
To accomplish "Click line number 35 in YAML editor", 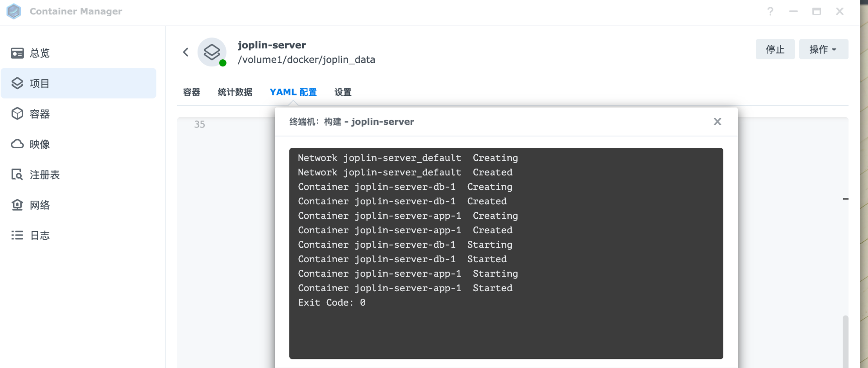I will coord(199,124).
